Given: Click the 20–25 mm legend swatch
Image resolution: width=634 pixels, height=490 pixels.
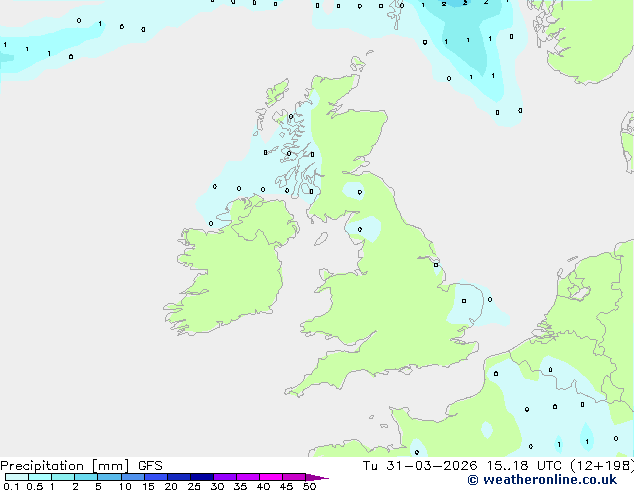Looking at the screenshot, I should tap(178, 477).
